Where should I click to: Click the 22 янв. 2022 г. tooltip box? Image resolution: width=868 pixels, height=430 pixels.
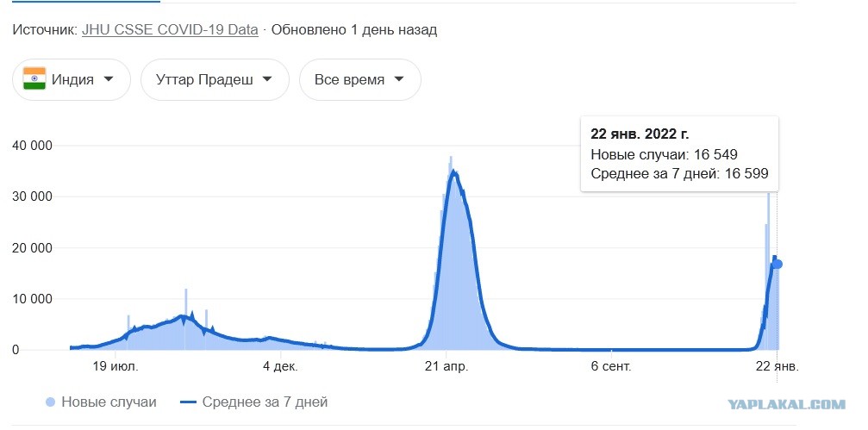680,154
